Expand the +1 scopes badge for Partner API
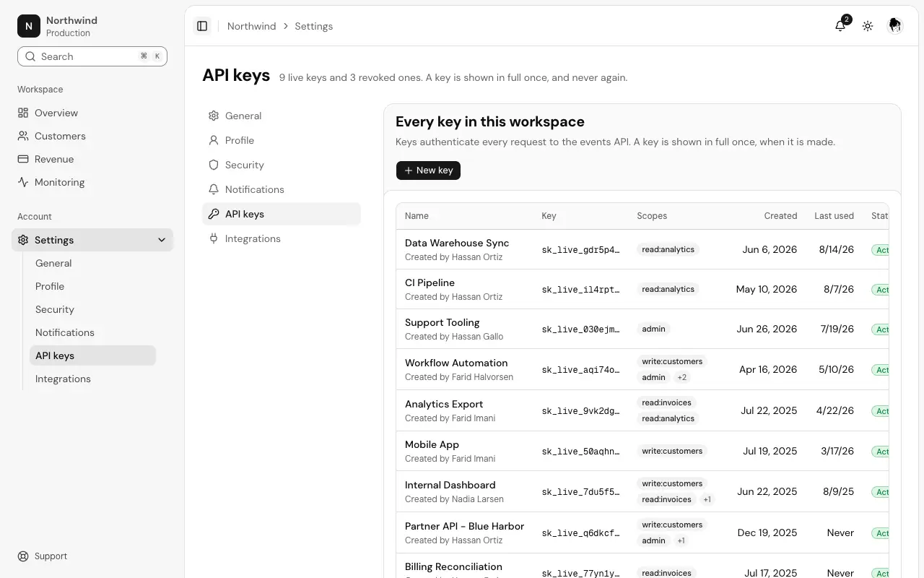The height and width of the screenshot is (578, 924). tap(681, 540)
